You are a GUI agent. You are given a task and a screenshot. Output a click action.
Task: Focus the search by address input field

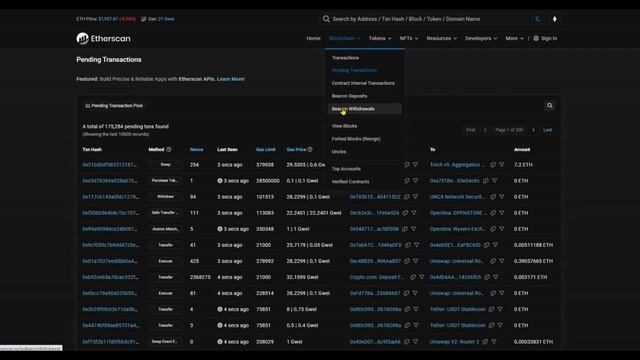(x=429, y=19)
